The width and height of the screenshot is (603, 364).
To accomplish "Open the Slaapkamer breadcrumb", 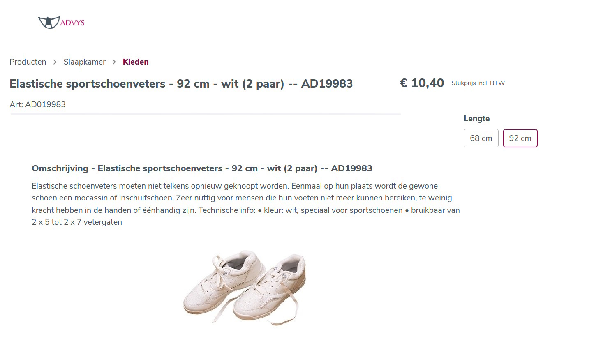I will click(84, 62).
